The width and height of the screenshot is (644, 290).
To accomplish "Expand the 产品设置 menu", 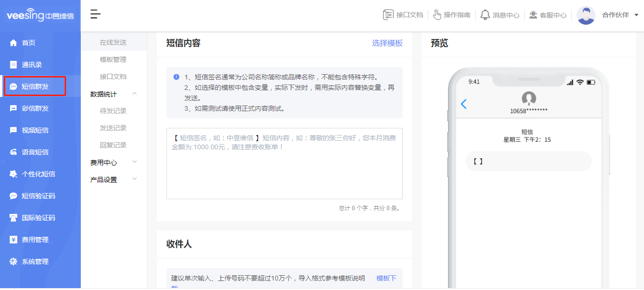I will click(x=114, y=179).
